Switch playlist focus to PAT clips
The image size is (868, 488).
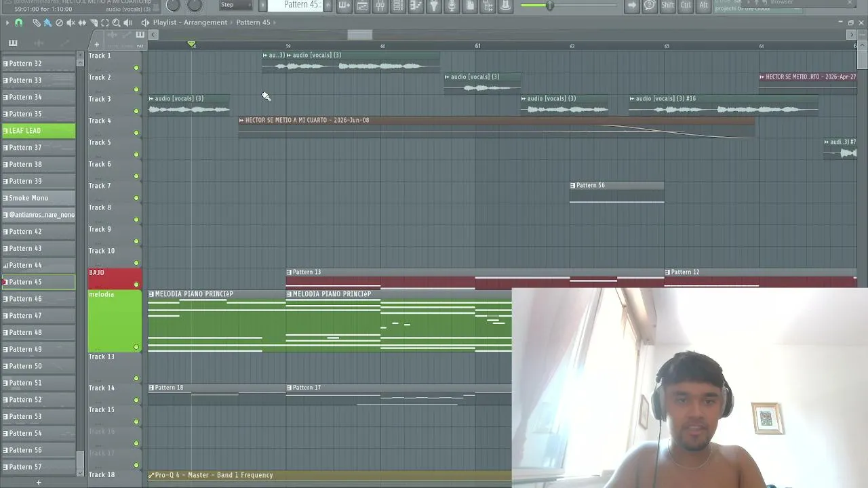[x=140, y=45]
